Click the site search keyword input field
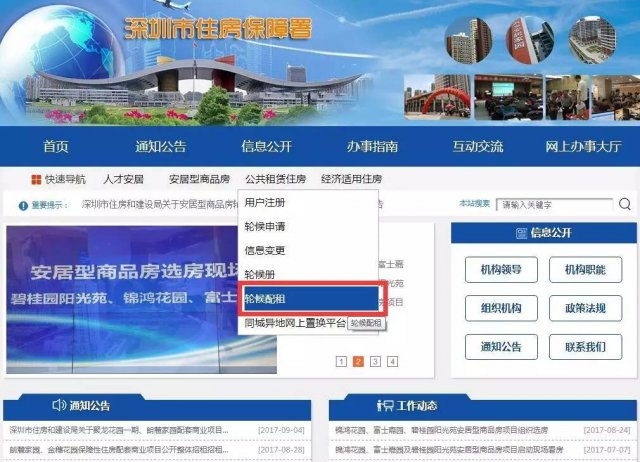Screen dimensions: 640x462 point(555,204)
